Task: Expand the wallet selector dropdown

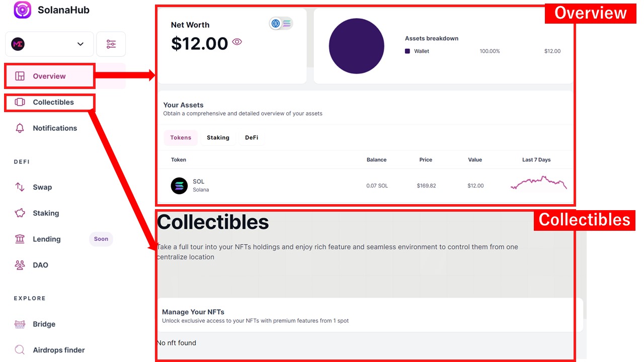Action: point(79,44)
